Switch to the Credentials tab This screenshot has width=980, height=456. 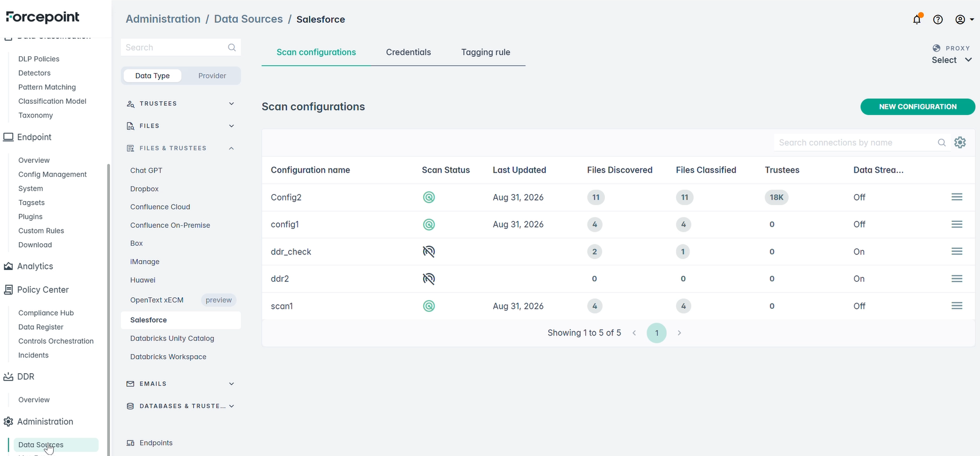tap(409, 52)
